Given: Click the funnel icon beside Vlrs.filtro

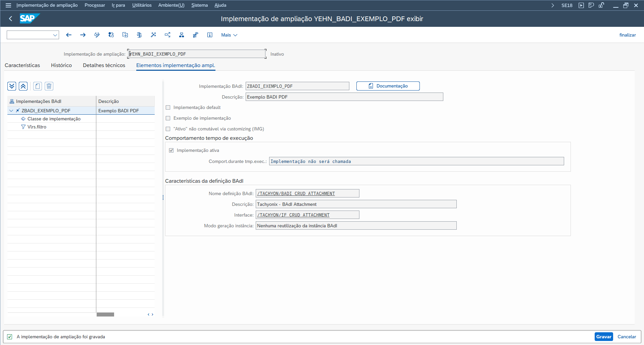Looking at the screenshot, I should click(23, 127).
